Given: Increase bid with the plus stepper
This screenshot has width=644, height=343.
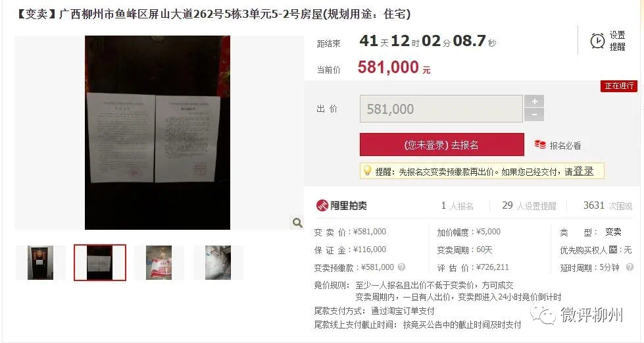Looking at the screenshot, I should 534,101.
